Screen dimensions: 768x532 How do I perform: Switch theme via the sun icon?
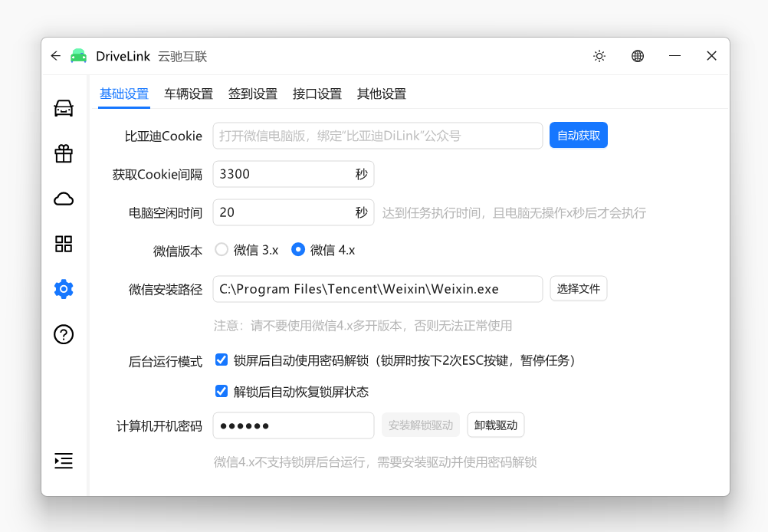tap(599, 55)
